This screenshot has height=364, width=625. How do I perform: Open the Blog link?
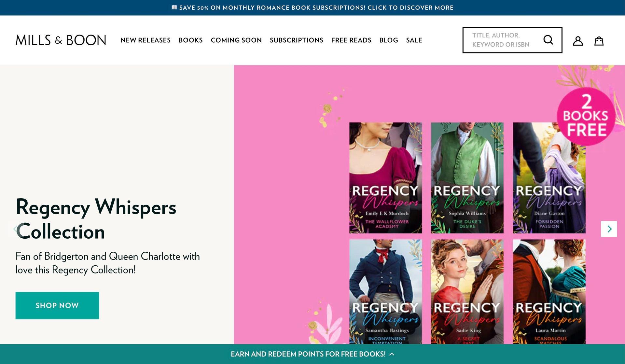(389, 40)
